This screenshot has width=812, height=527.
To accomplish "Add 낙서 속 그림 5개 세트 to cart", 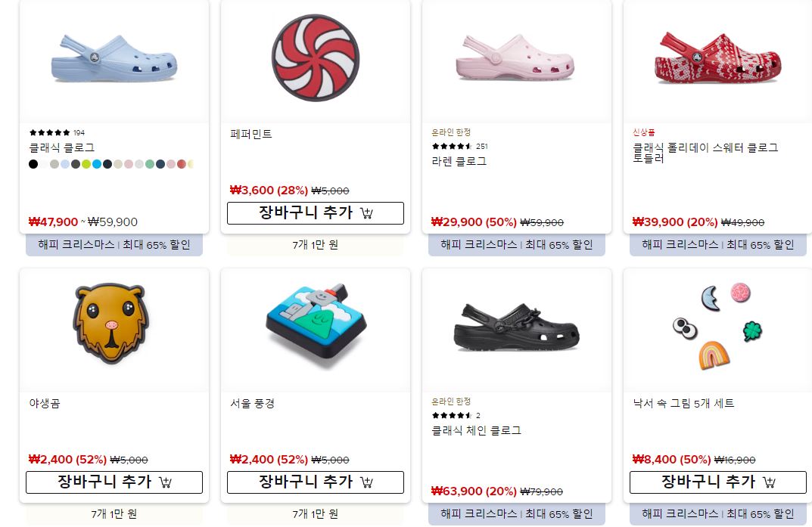I will [717, 482].
